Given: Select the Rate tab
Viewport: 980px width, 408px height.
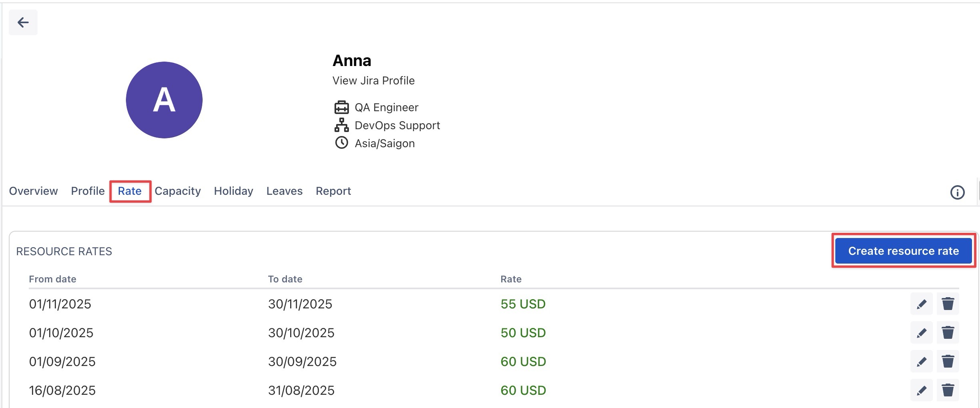Looking at the screenshot, I should pos(130,191).
